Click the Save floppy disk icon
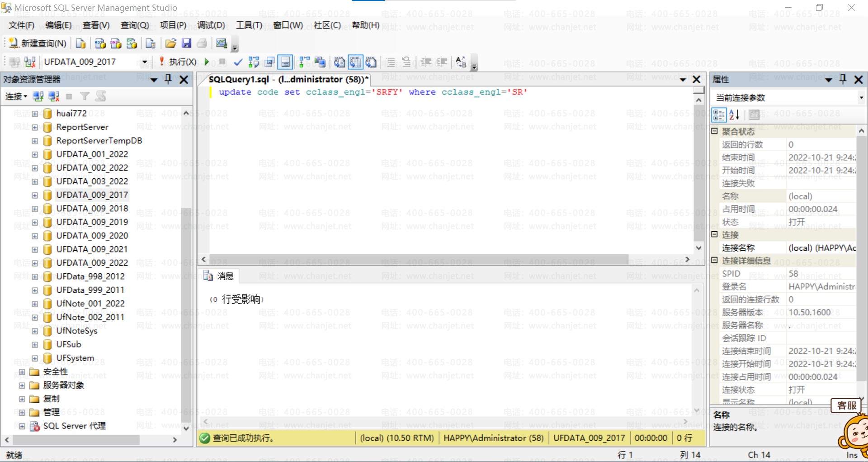Viewport: 868px width, 462px height. pyautogui.click(x=186, y=43)
